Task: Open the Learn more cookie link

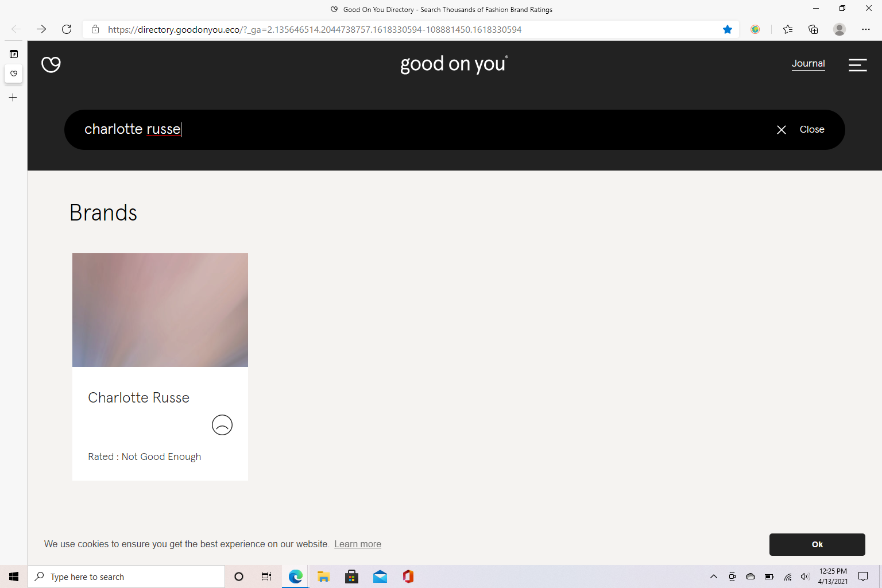Action: [x=358, y=544]
